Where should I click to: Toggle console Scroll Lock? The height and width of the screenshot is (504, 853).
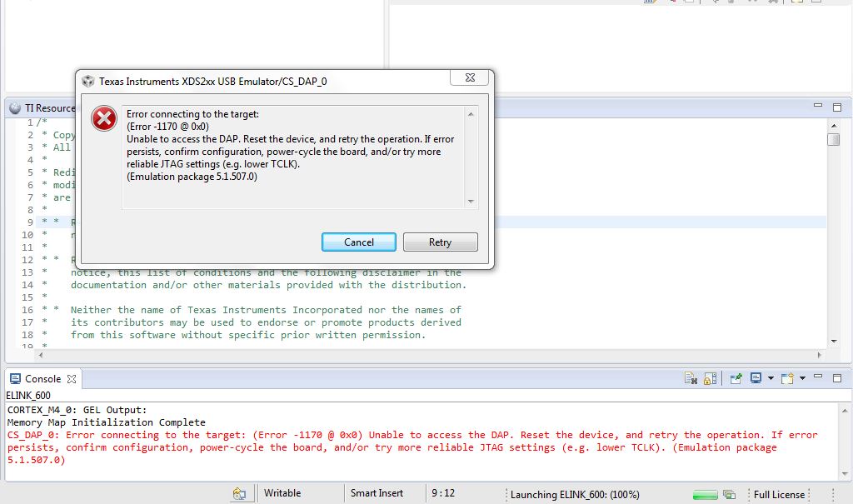tap(710, 378)
